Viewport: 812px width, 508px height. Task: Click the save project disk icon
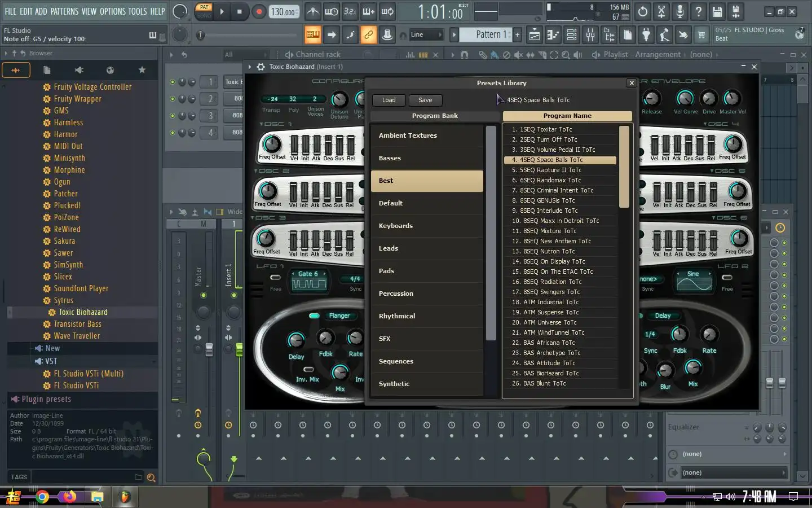[x=717, y=11]
